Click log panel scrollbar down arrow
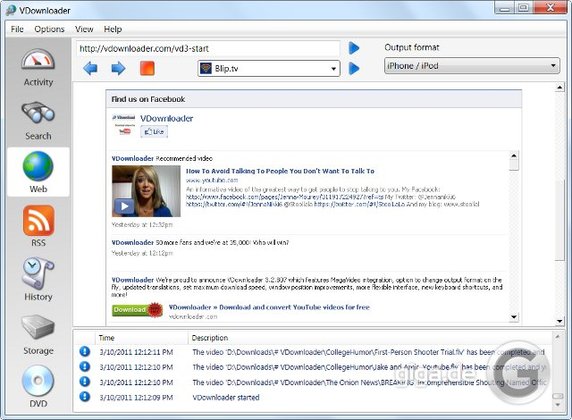 tap(558, 405)
